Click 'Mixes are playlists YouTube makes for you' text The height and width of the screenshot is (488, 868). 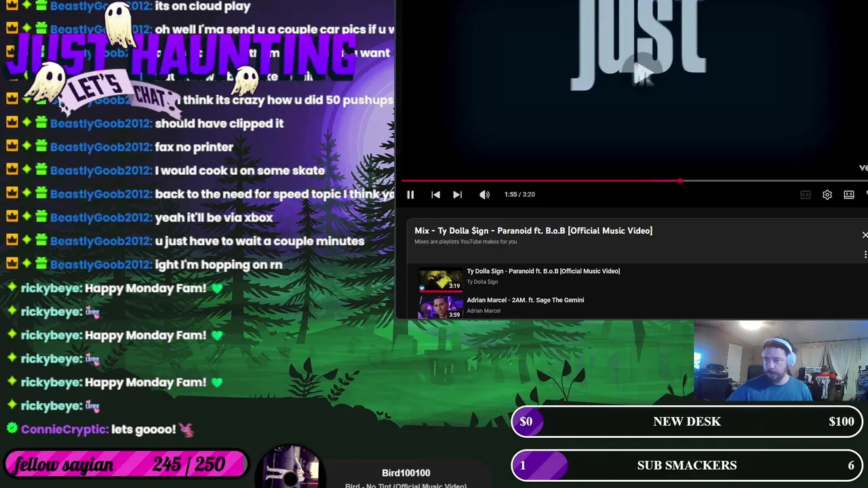click(x=466, y=242)
